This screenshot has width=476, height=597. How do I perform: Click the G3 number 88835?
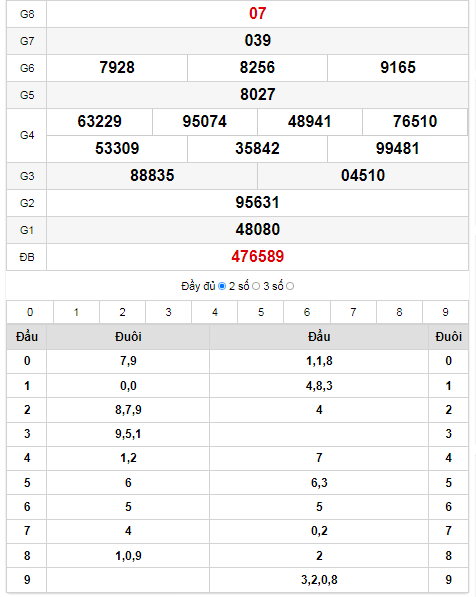(x=152, y=176)
